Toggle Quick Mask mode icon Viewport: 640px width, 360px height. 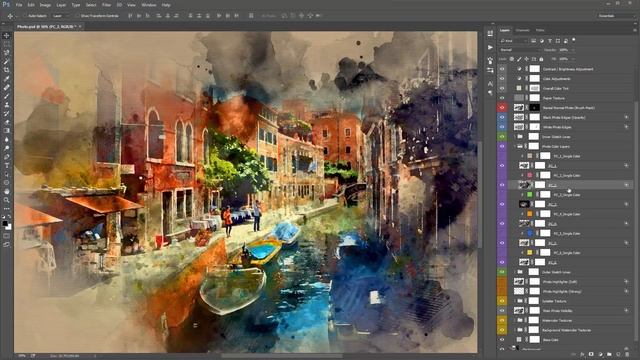[7, 236]
